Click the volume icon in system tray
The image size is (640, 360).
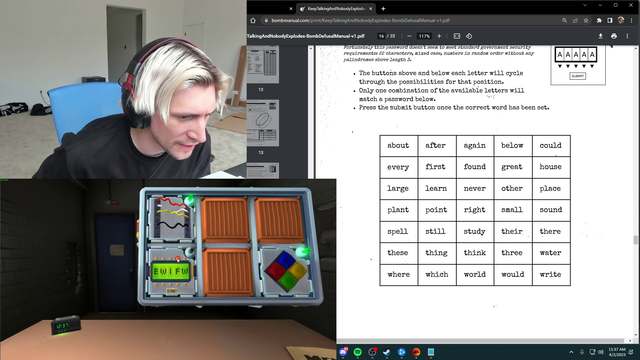point(600,352)
